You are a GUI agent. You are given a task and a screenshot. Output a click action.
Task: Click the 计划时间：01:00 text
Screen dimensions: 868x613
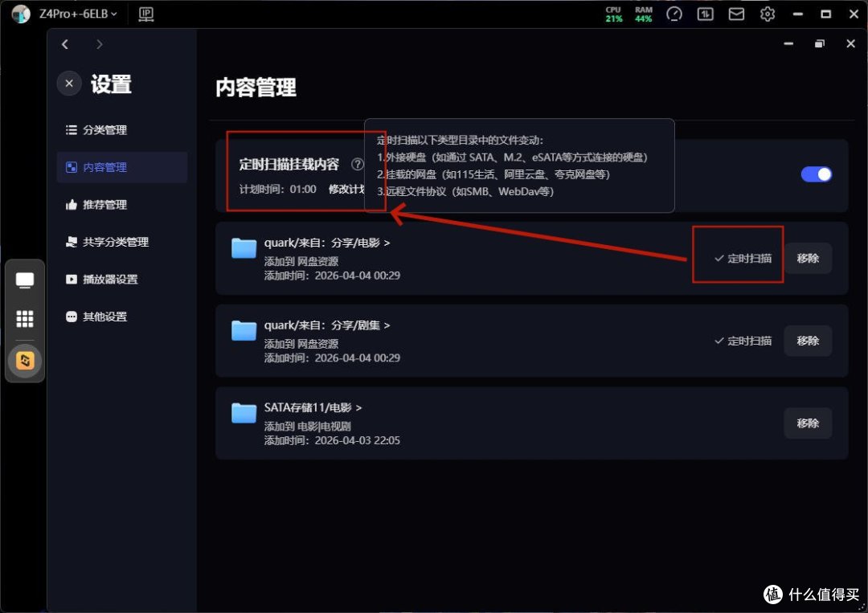click(x=278, y=190)
